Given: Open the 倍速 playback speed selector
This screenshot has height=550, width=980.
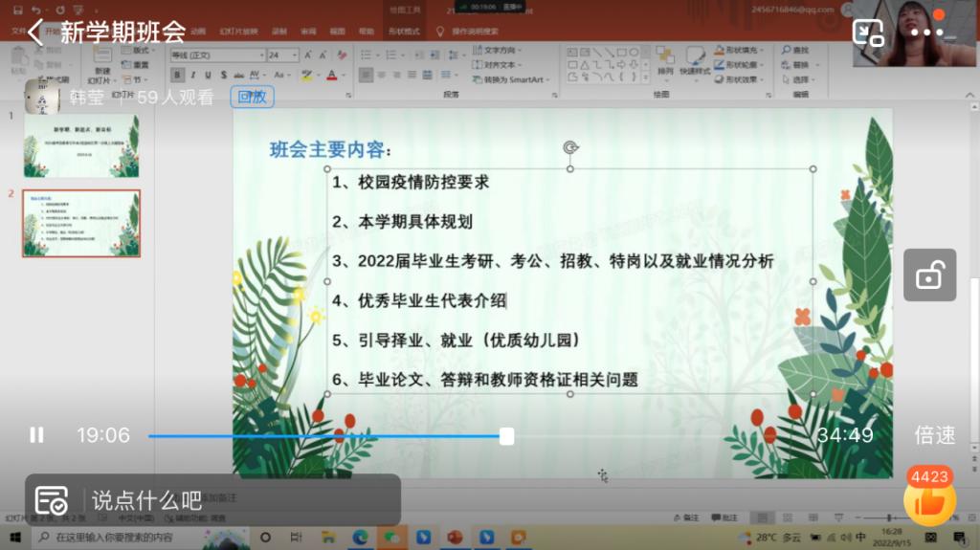Looking at the screenshot, I should click(934, 435).
